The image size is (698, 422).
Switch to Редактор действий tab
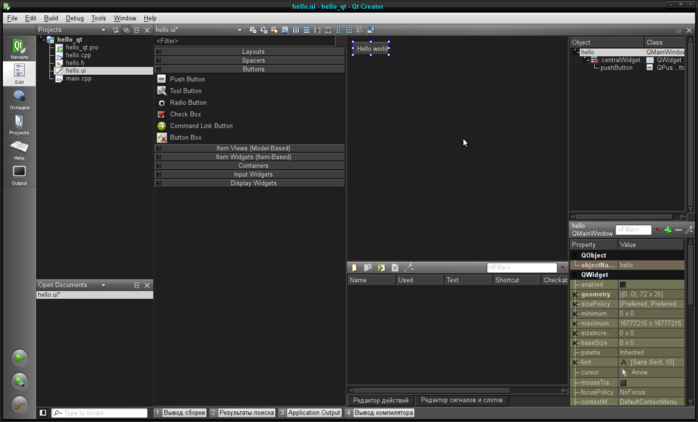pos(381,400)
